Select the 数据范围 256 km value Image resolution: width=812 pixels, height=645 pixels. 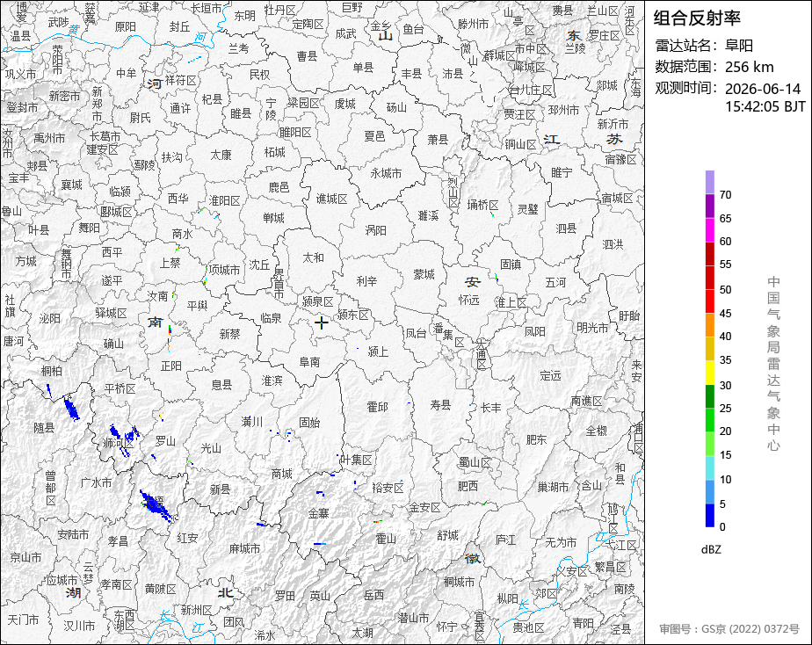749,67
